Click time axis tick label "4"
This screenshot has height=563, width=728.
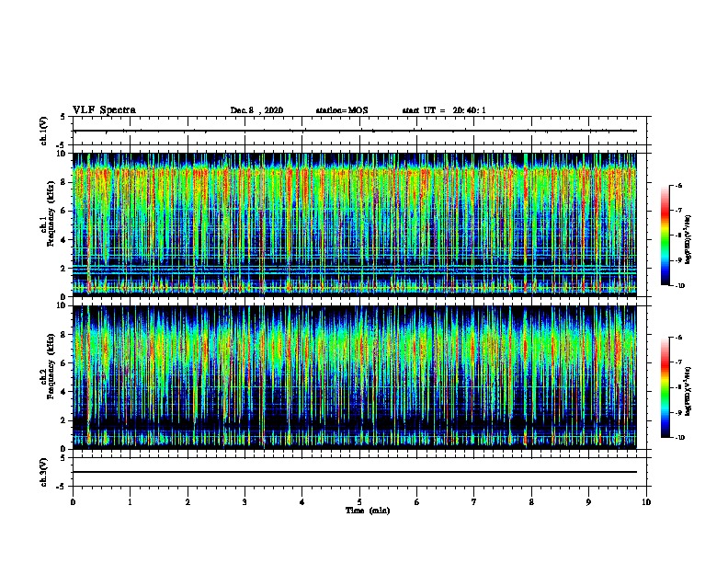click(302, 502)
